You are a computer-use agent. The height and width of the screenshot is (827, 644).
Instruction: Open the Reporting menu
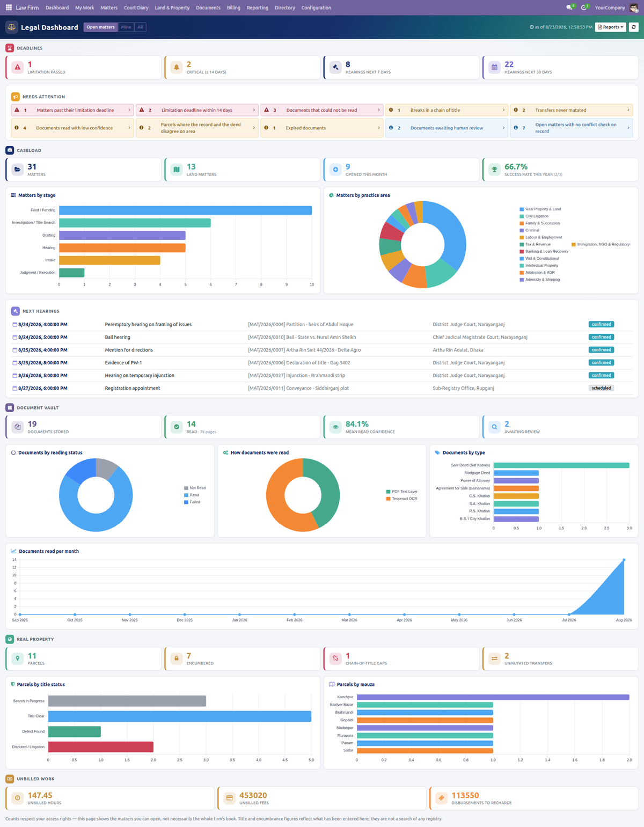258,8
